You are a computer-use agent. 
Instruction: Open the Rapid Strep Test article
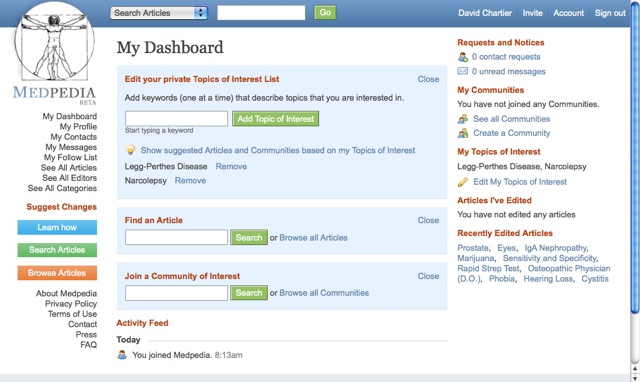coord(488,269)
